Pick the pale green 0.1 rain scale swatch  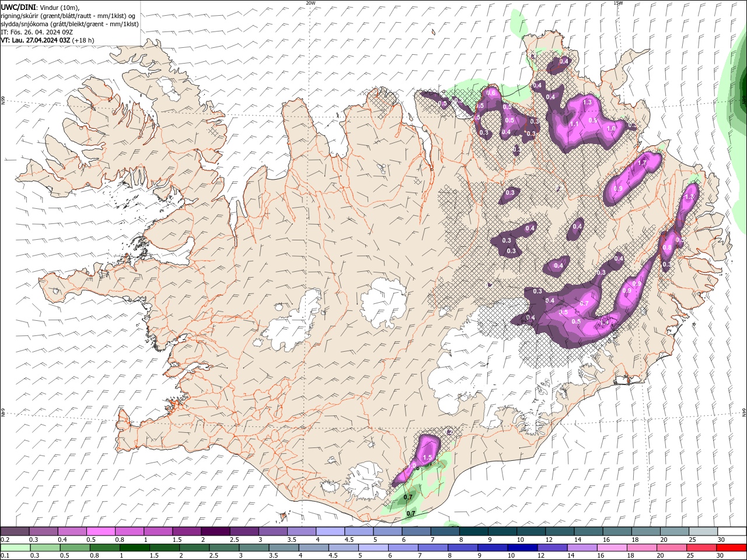tap(15, 548)
